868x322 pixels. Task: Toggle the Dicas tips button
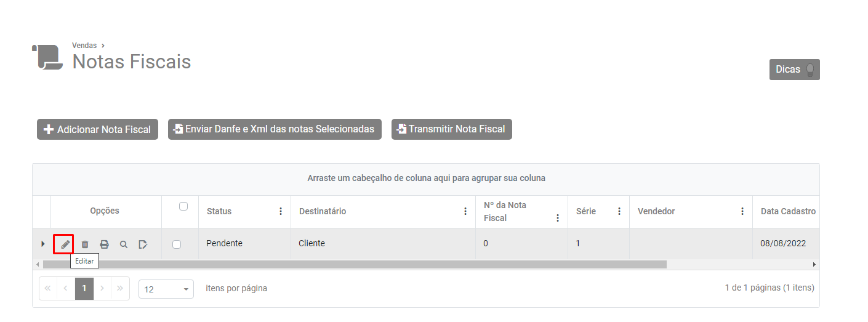click(794, 70)
